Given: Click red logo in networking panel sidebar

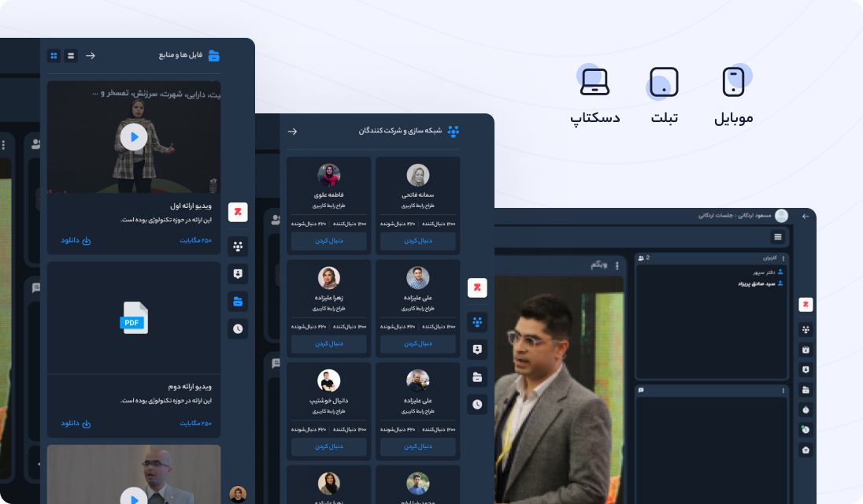Looking at the screenshot, I should 477,287.
